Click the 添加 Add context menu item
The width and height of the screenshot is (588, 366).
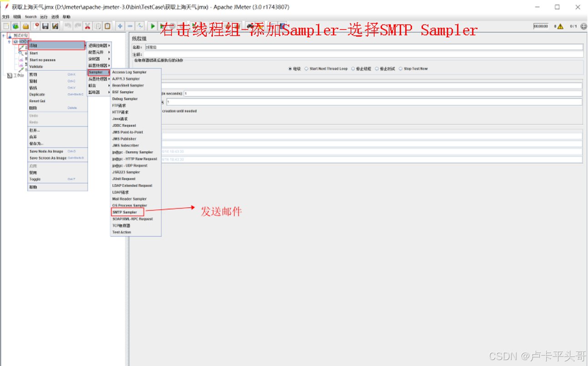point(56,46)
